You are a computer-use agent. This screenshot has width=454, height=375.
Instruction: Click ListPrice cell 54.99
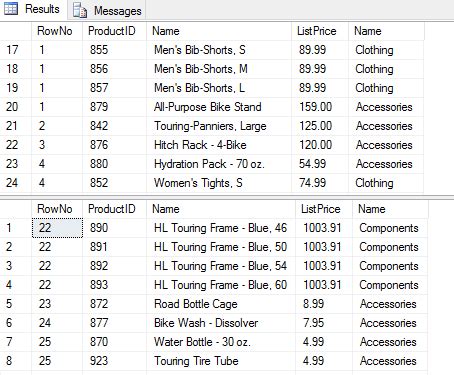(x=320, y=164)
